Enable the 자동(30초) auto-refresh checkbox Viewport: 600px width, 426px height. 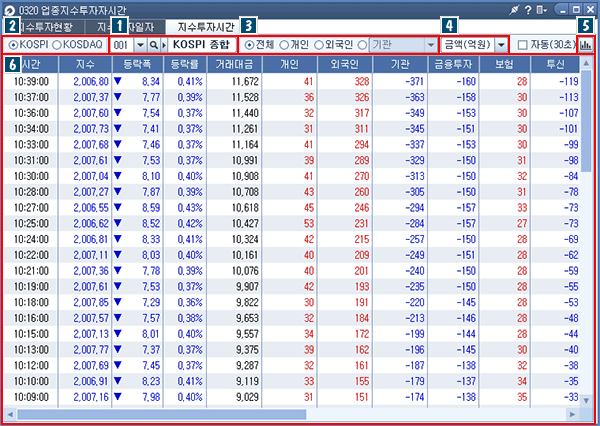click(x=522, y=46)
